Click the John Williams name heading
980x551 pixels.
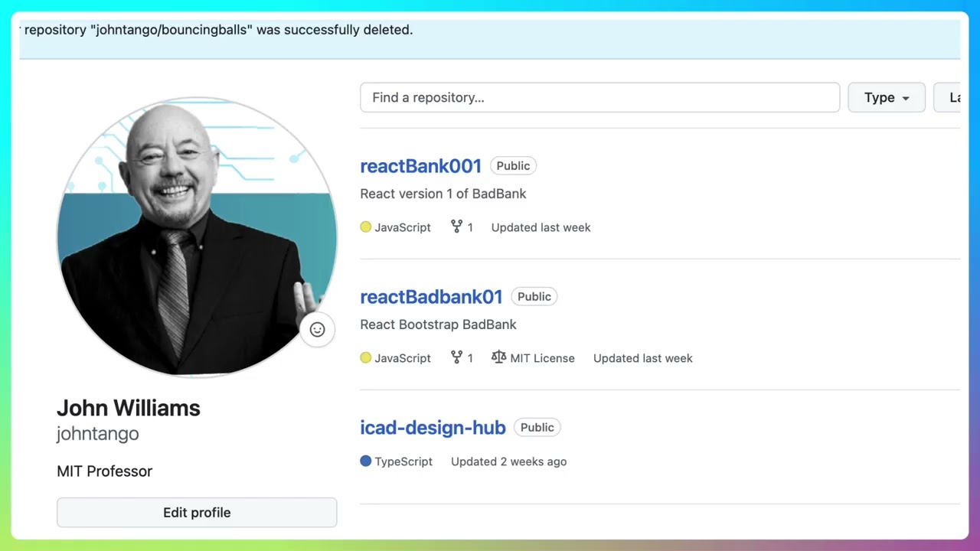(128, 408)
